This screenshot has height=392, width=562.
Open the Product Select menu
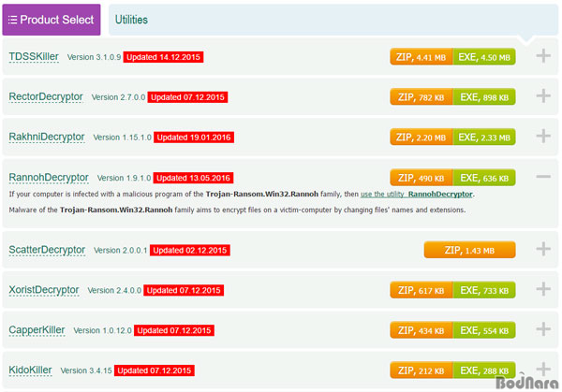click(52, 20)
